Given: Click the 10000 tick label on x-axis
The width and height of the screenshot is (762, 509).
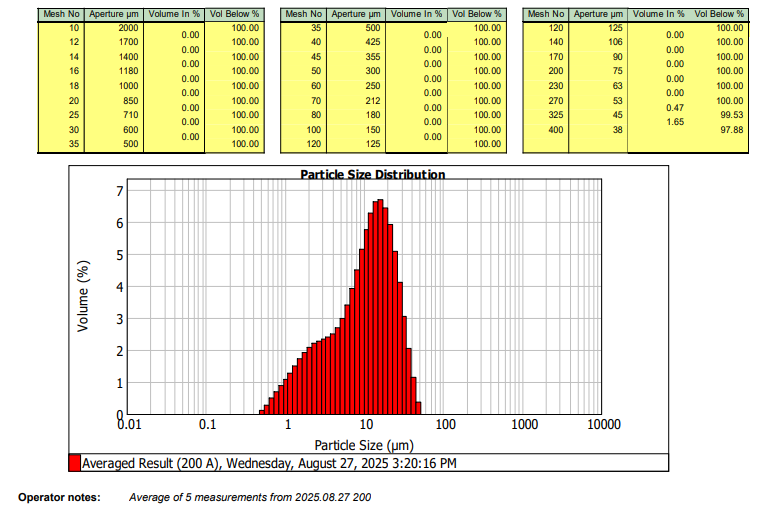Looking at the screenshot, I should click(x=603, y=425).
